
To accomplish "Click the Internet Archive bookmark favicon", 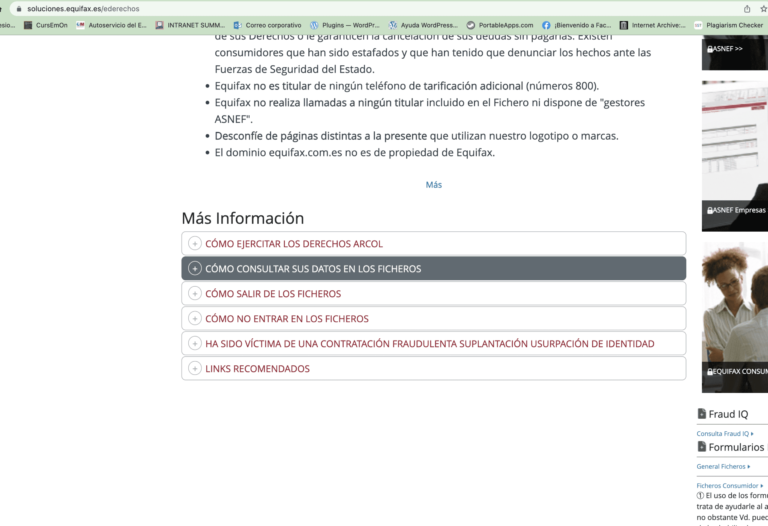I will (624, 25).
